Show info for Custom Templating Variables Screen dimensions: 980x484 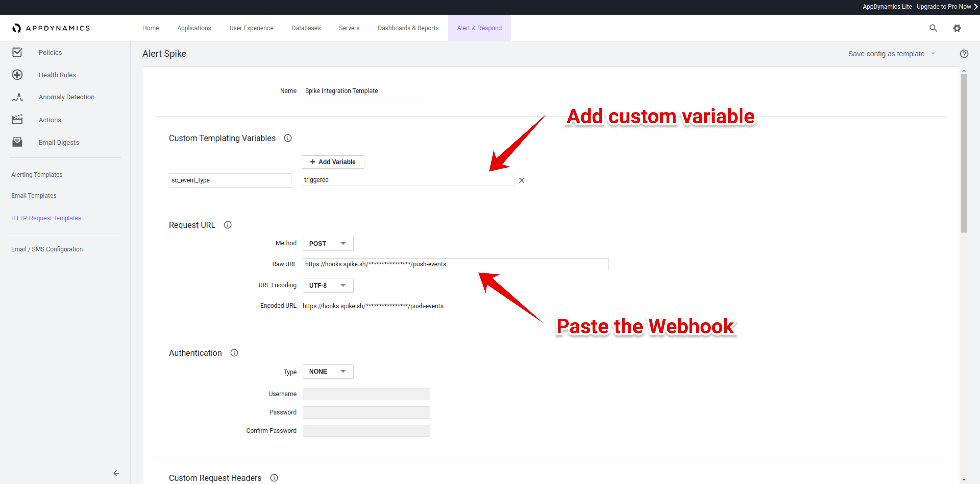click(x=288, y=138)
